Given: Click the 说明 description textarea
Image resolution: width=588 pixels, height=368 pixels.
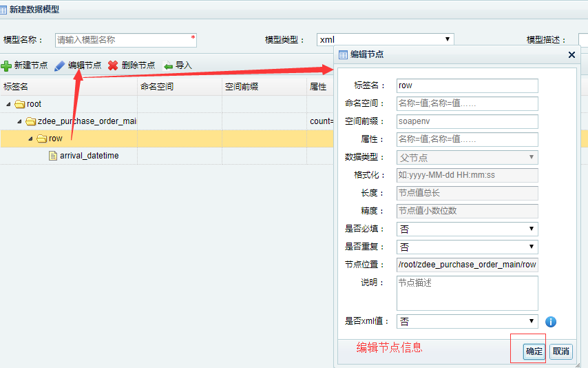Looking at the screenshot, I should click(467, 293).
